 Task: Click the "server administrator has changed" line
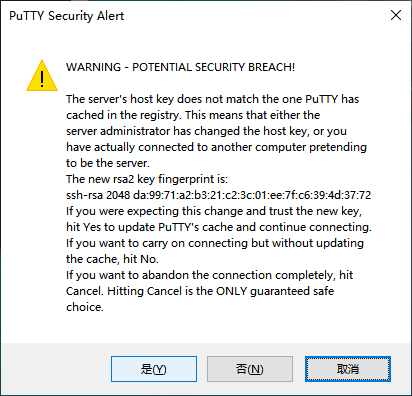point(206,131)
